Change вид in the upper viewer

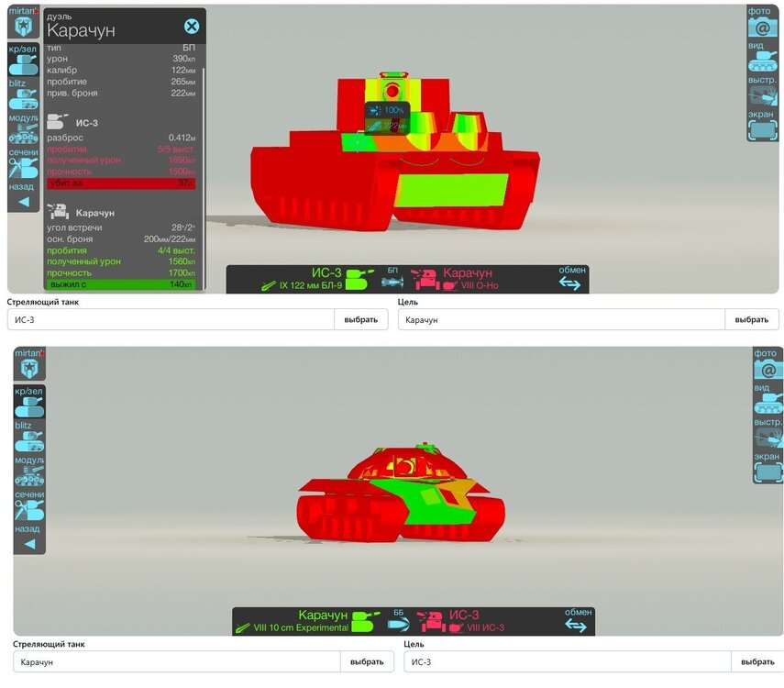click(762, 57)
